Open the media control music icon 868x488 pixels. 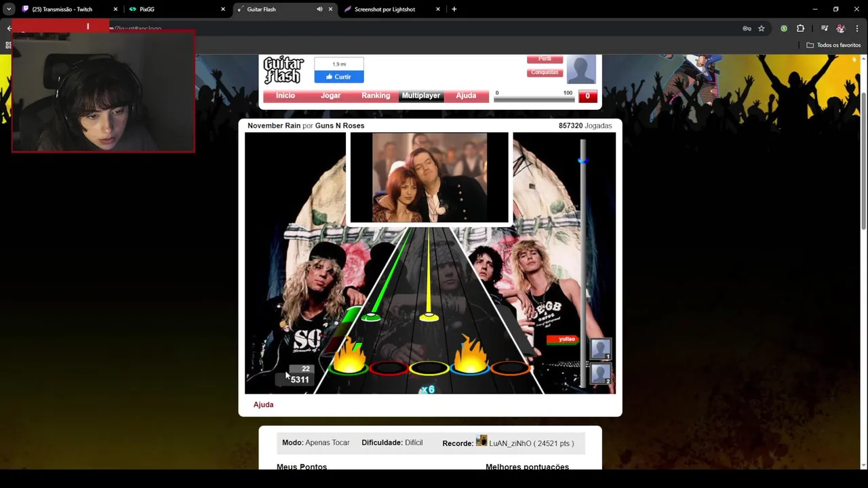pyautogui.click(x=824, y=28)
